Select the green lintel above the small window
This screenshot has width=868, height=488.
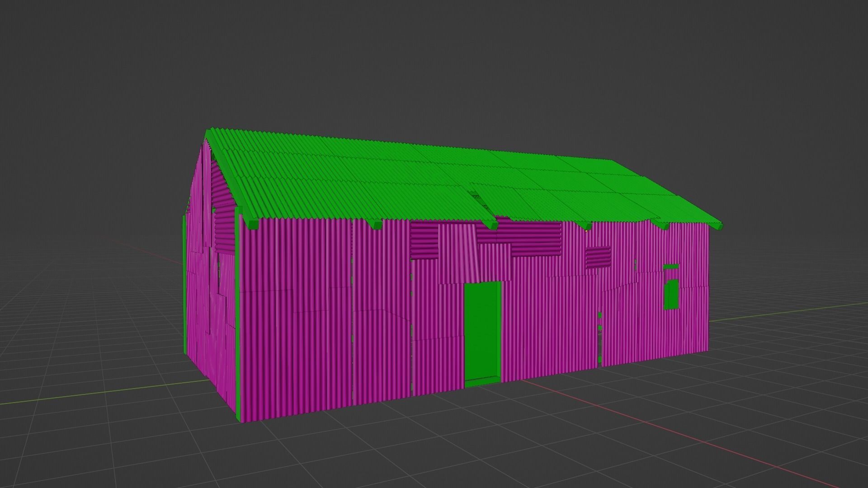[671, 267]
